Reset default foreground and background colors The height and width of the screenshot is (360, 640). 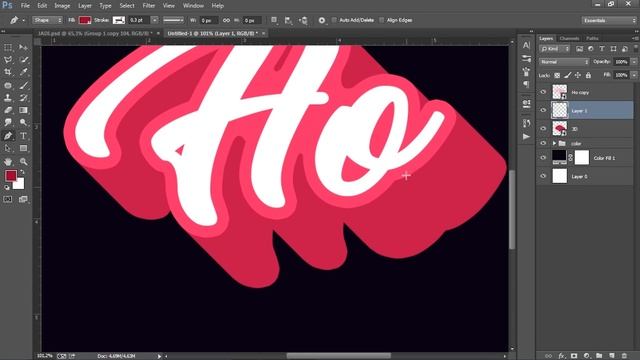pyautogui.click(x=7, y=187)
